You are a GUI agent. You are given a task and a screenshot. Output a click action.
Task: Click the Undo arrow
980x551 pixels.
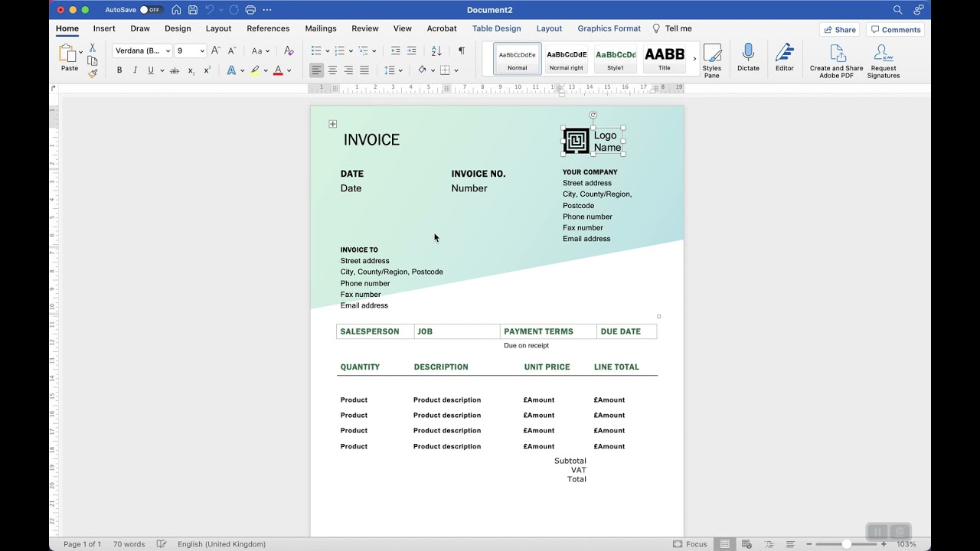[210, 10]
